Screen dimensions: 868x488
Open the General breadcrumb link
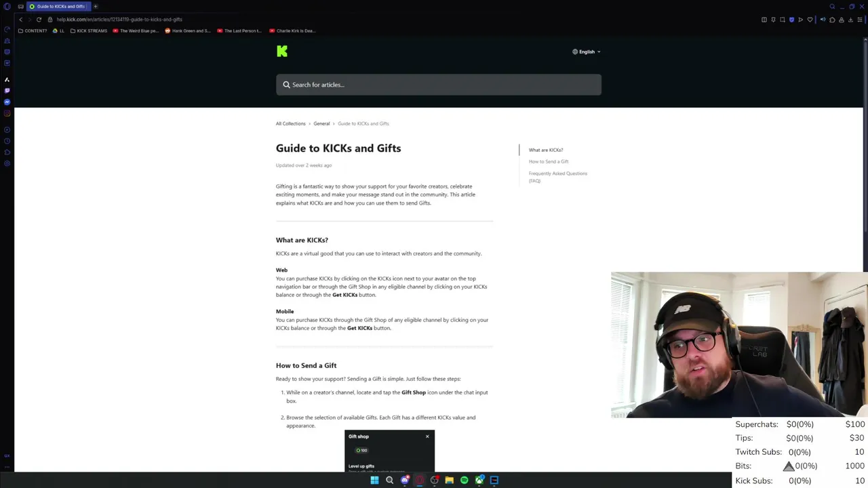[x=321, y=123]
